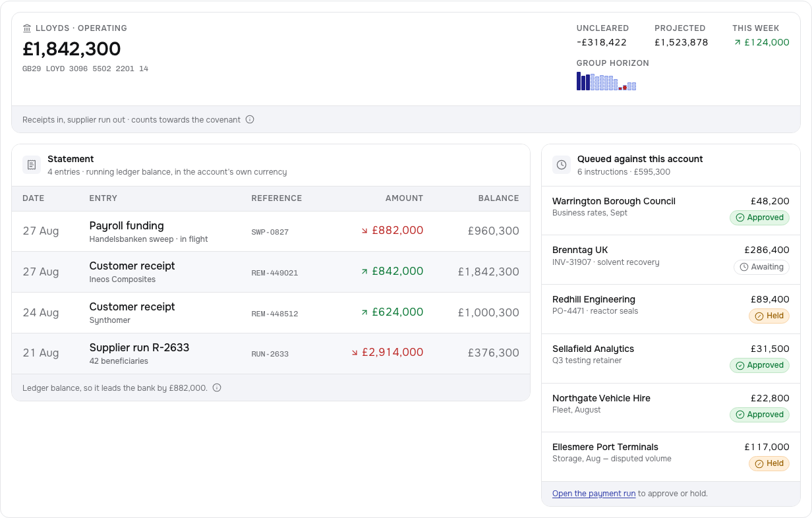Click the IBAN GB29 LOYD 3096 5502 2201 14
This screenshot has height=518, width=812.
click(x=86, y=69)
